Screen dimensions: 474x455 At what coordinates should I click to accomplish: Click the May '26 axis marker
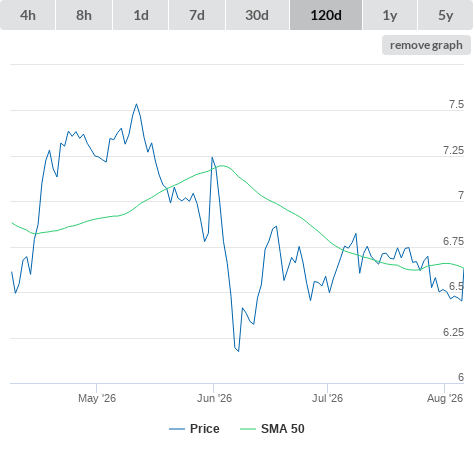click(97, 398)
